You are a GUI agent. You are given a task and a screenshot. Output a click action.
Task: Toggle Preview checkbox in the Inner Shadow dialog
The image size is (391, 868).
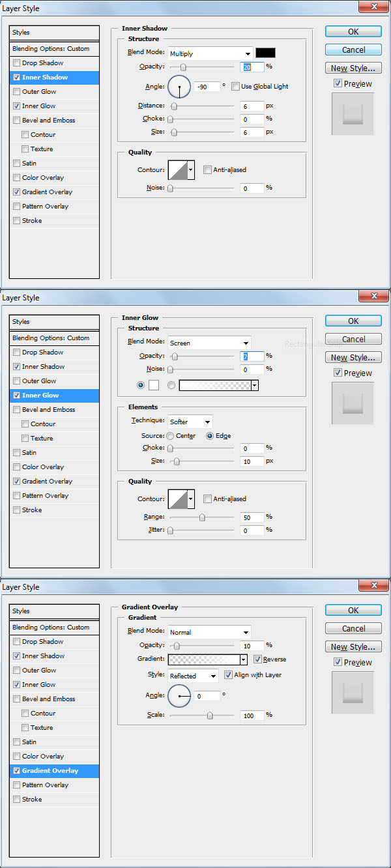coord(337,83)
